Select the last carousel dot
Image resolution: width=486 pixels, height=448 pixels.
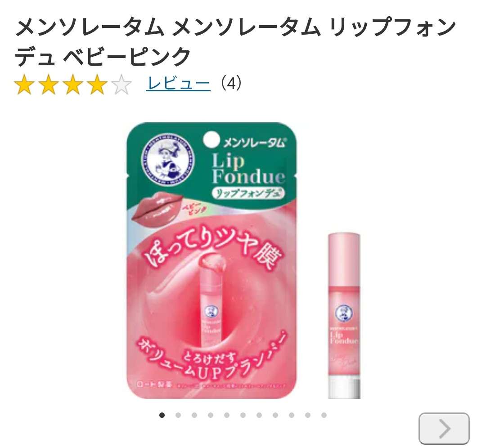coord(324,415)
